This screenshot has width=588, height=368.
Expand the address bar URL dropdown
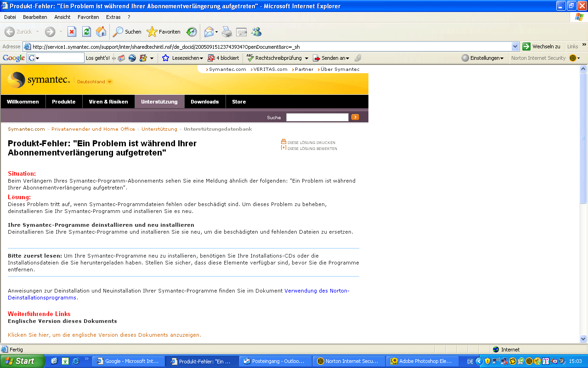pyautogui.click(x=515, y=46)
